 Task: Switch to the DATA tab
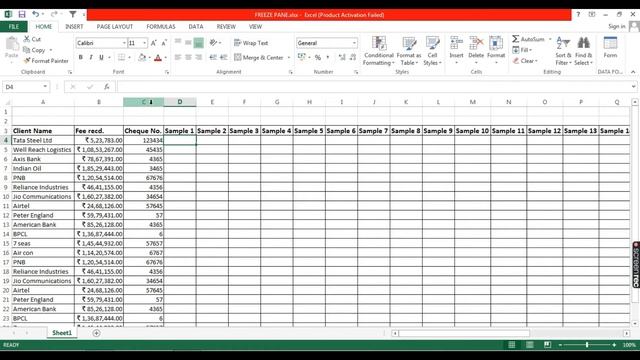[x=196, y=27]
